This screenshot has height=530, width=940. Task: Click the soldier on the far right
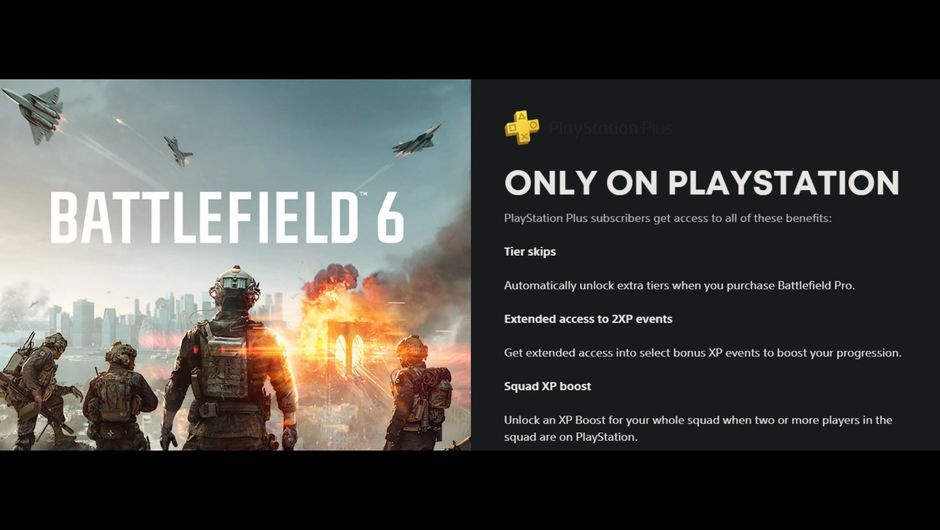click(418, 393)
